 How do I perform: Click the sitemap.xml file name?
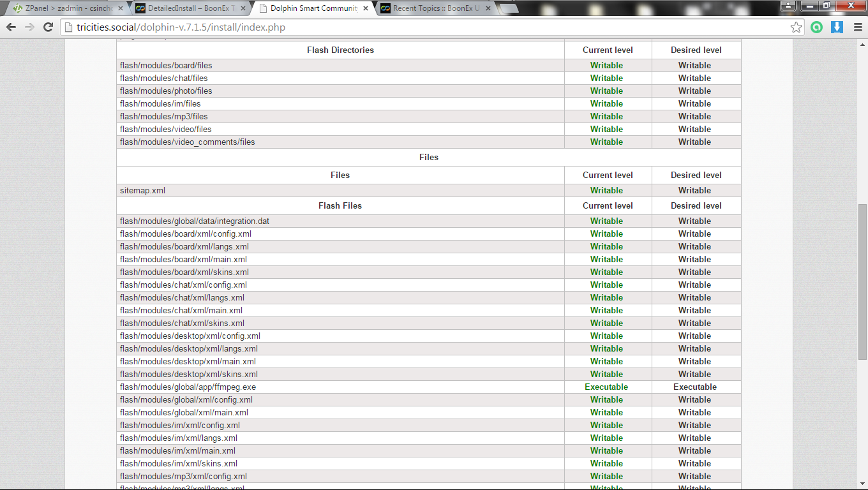143,190
